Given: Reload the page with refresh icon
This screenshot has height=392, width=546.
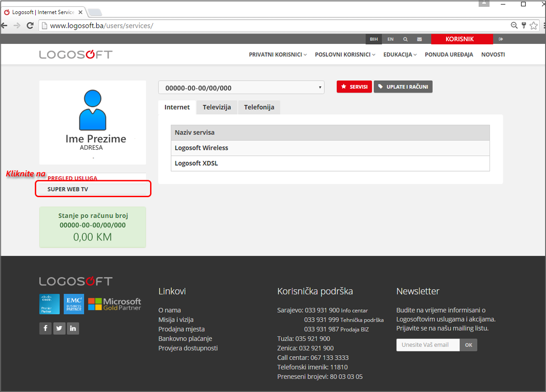Looking at the screenshot, I should point(30,26).
